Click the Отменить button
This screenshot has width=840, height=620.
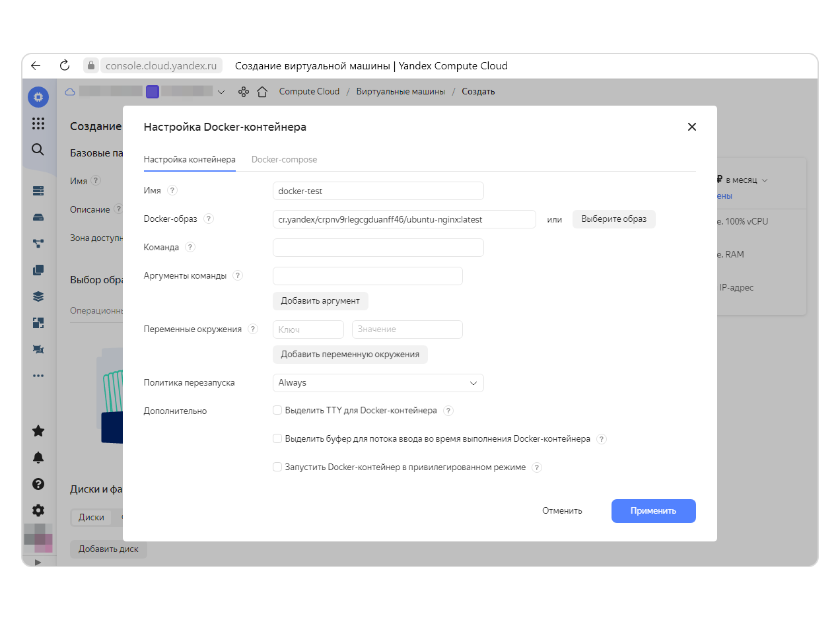tap(562, 511)
